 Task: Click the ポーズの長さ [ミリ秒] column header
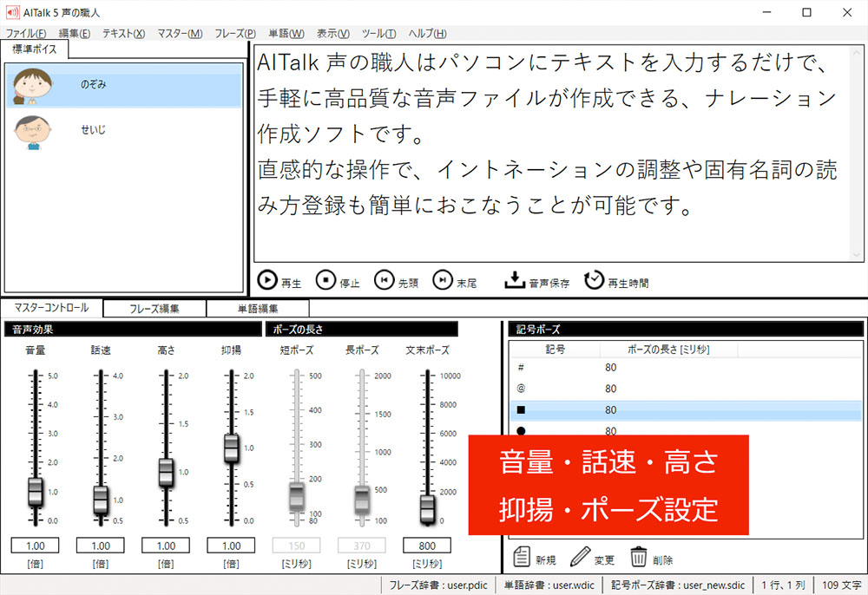(x=668, y=350)
